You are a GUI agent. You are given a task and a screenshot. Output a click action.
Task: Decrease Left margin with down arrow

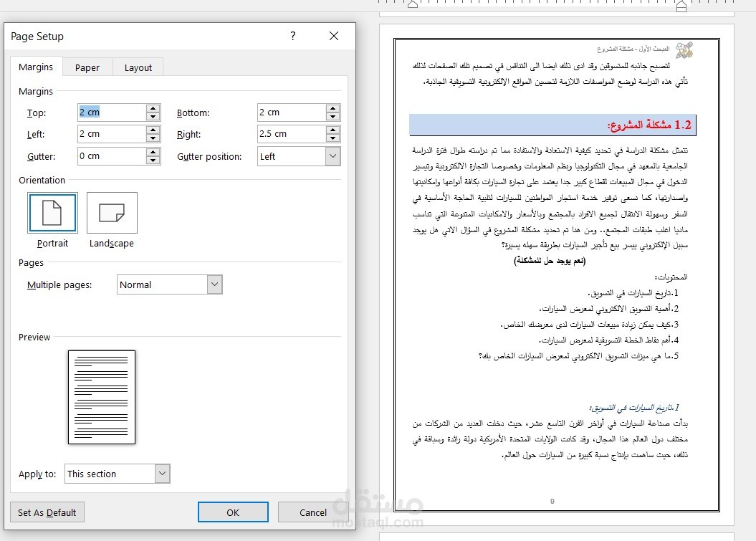coord(153,138)
